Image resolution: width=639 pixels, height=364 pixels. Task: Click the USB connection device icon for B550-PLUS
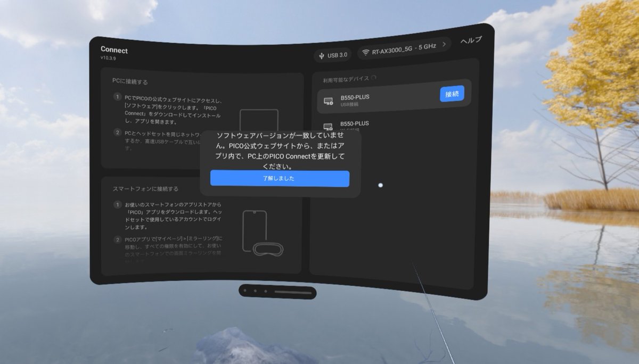pyautogui.click(x=328, y=100)
